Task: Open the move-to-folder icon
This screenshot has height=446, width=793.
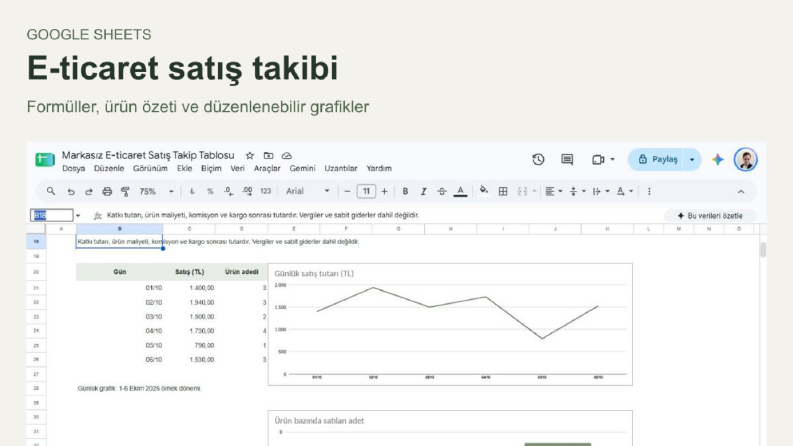Action: (269, 156)
